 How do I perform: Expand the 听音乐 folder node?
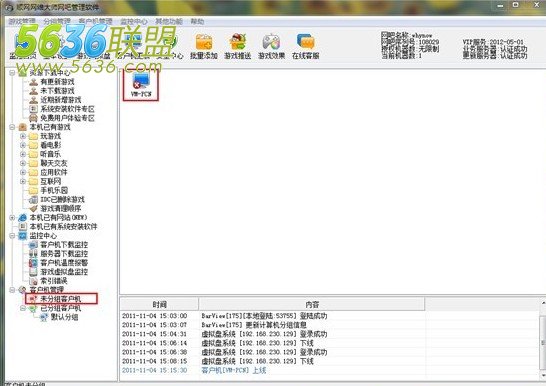click(23, 154)
